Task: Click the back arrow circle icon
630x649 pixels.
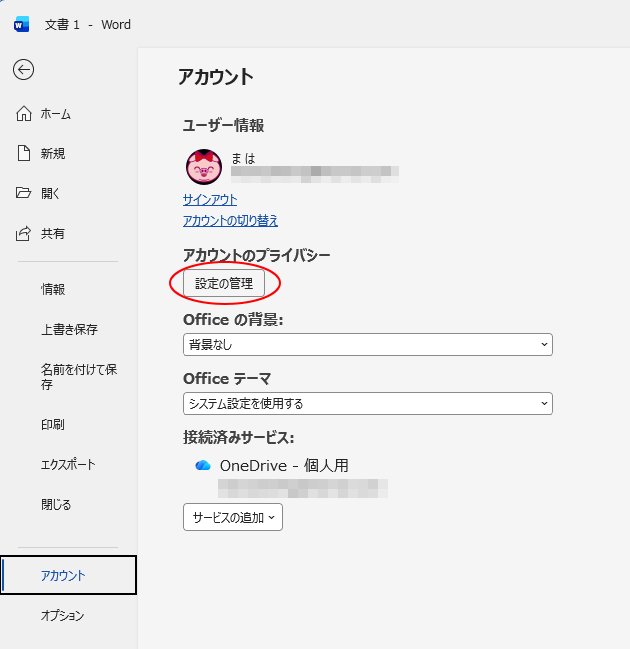Action: coord(23,70)
